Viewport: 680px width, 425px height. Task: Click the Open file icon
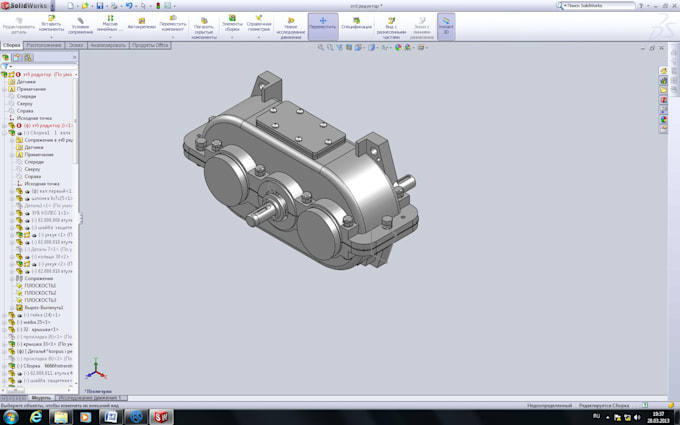click(x=85, y=6)
